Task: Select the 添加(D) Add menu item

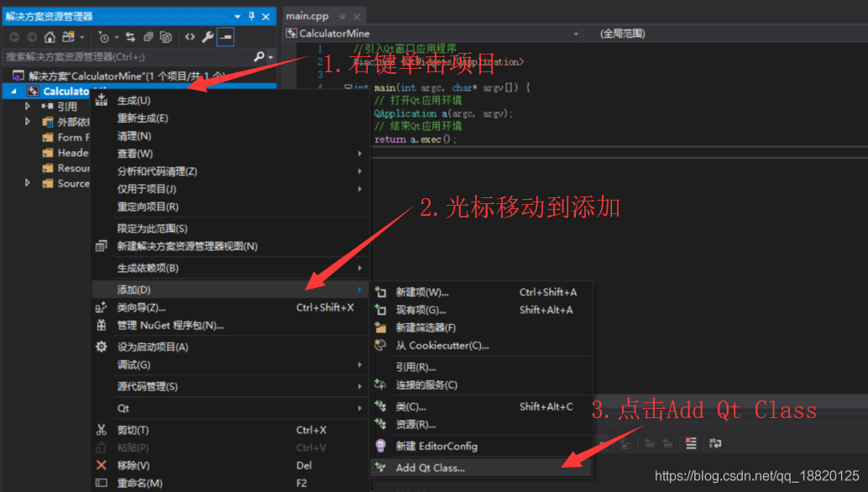Action: point(230,290)
